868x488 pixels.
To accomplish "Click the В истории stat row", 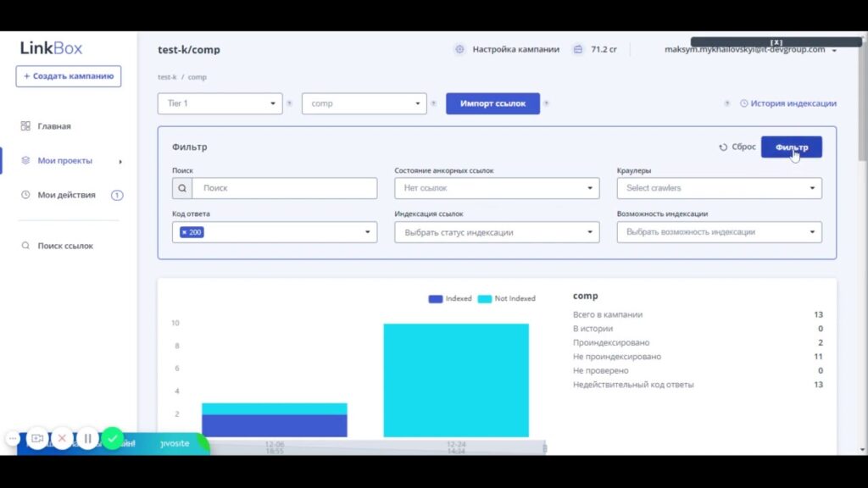I will point(698,329).
